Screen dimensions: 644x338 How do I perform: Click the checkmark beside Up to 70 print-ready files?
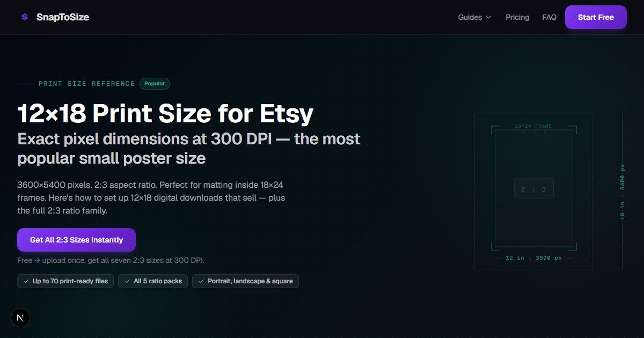point(26,281)
